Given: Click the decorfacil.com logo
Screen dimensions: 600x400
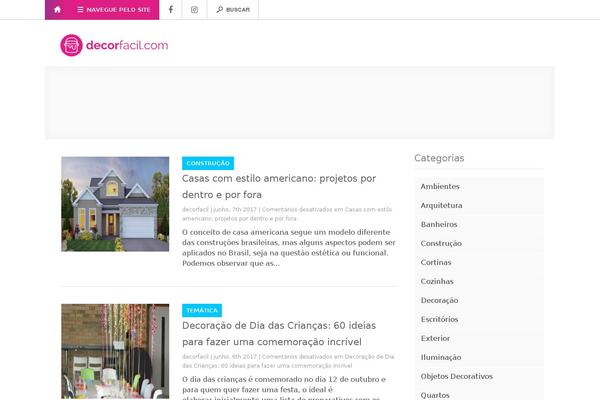Looking at the screenshot, I should click(x=114, y=45).
